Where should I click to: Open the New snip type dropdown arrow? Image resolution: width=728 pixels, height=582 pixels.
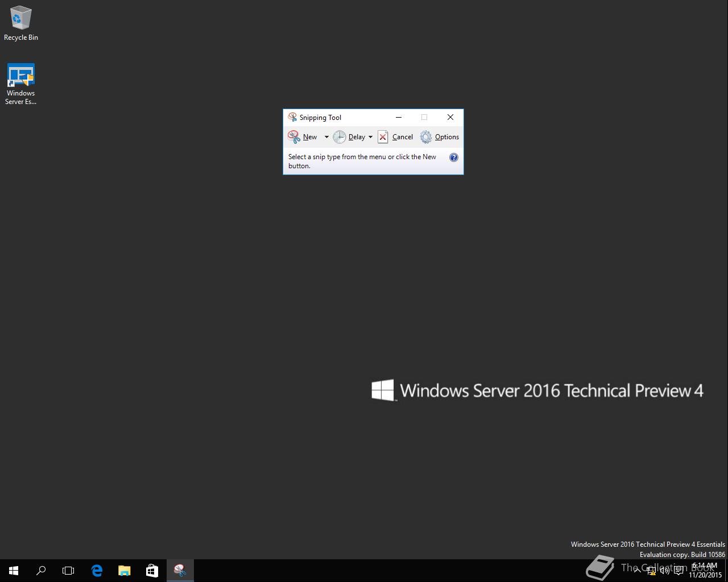(x=326, y=137)
